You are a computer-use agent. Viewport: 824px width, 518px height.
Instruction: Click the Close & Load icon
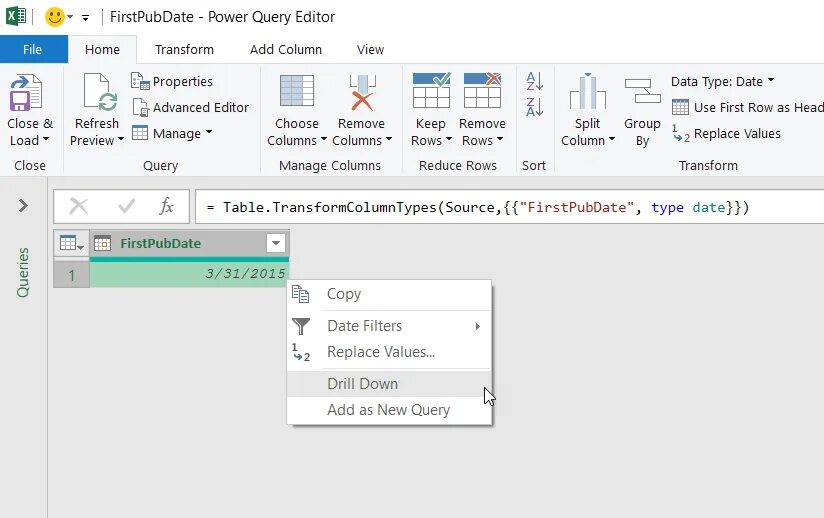pos(26,94)
